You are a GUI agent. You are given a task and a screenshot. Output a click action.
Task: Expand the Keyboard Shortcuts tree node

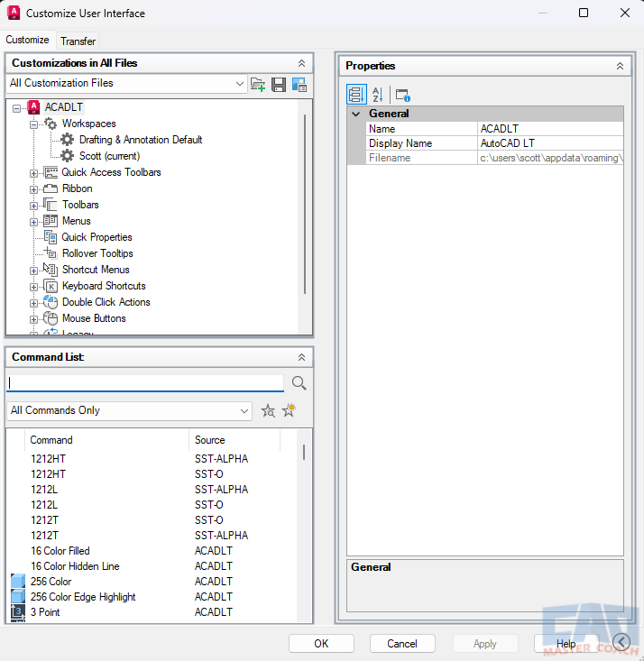[x=33, y=287]
